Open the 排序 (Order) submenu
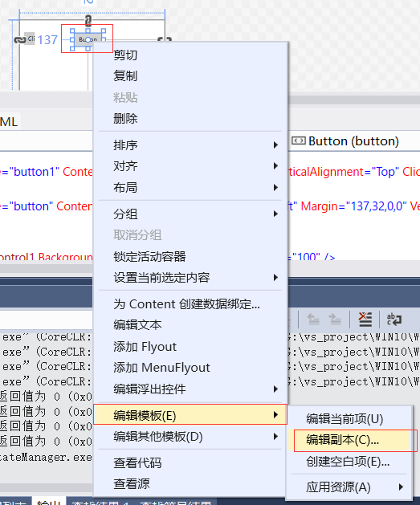Viewport: 420px width, 505px height. [190, 145]
